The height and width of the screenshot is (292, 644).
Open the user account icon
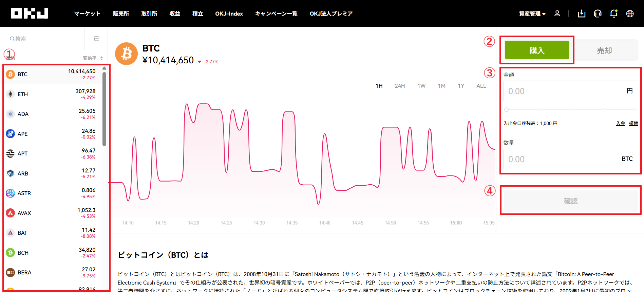(x=557, y=14)
